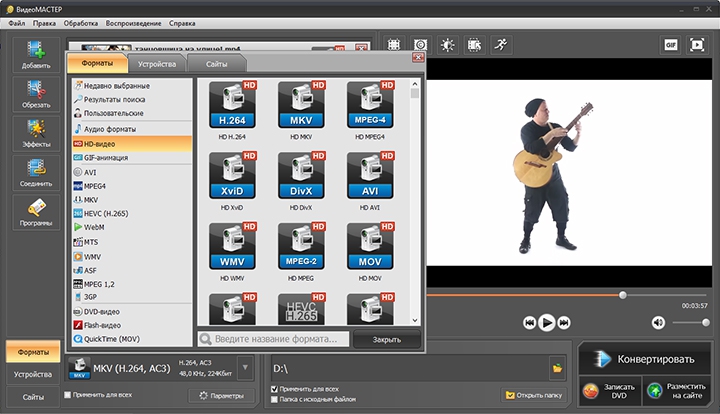The height and width of the screenshot is (414, 720).
Task: Open the Файл menu
Action: tap(17, 23)
